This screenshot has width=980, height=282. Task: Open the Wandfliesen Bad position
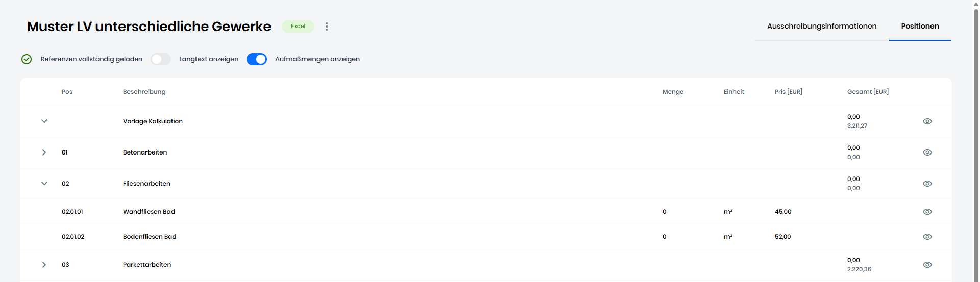click(x=149, y=212)
